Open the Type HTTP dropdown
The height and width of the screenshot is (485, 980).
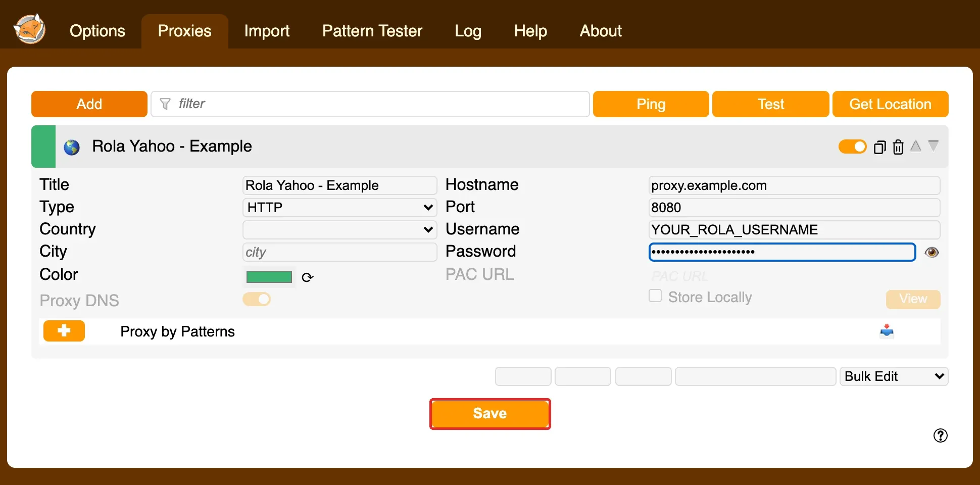pyautogui.click(x=339, y=207)
